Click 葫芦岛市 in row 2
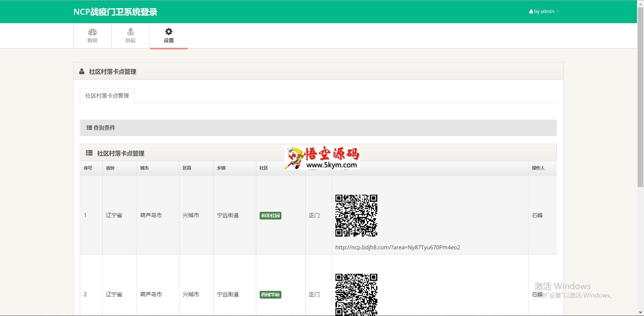This screenshot has height=316, width=644. coord(151,294)
